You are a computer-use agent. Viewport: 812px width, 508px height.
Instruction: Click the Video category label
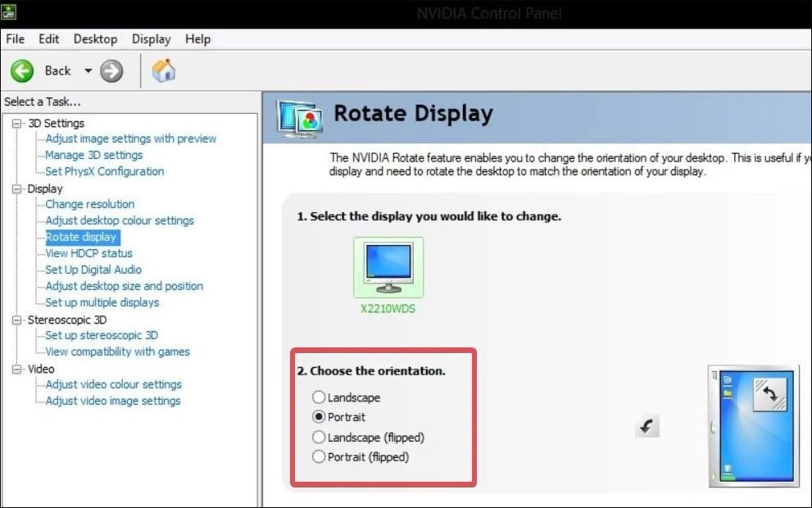point(41,370)
